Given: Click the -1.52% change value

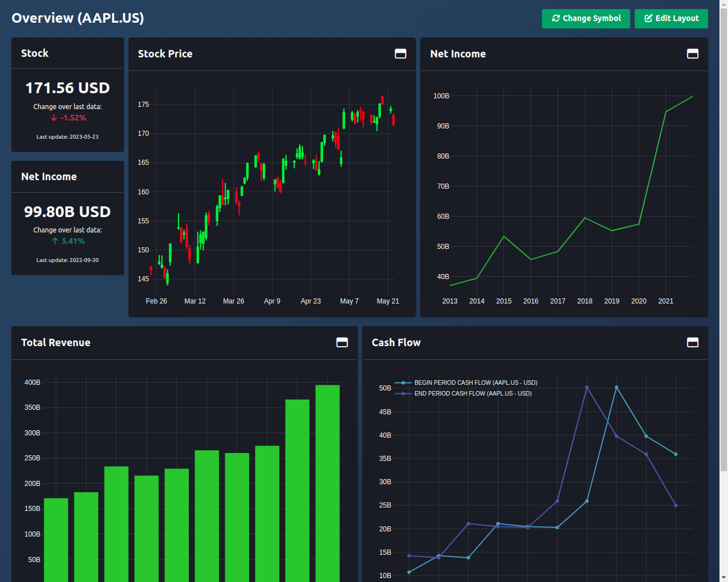Looking at the screenshot, I should (x=68, y=118).
